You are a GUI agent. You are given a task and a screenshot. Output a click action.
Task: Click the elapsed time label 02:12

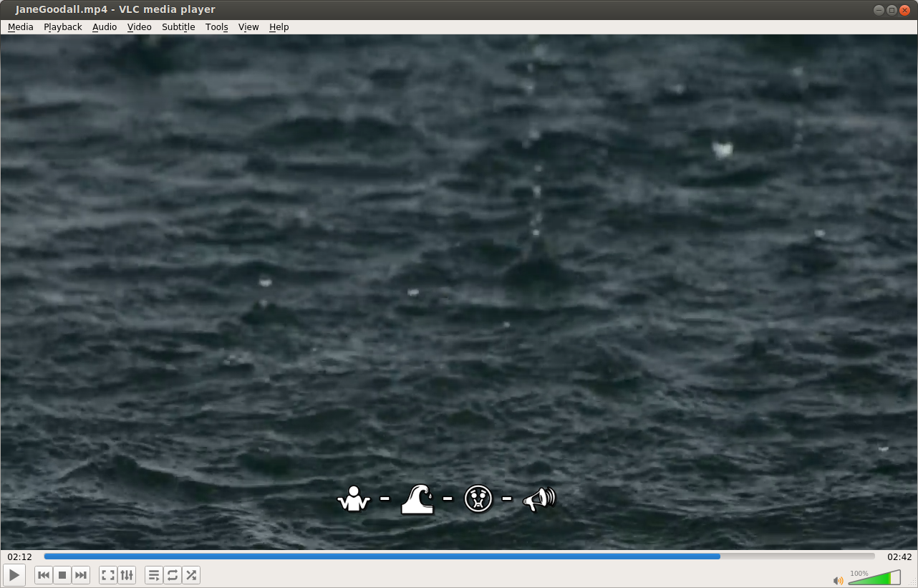pyautogui.click(x=20, y=556)
